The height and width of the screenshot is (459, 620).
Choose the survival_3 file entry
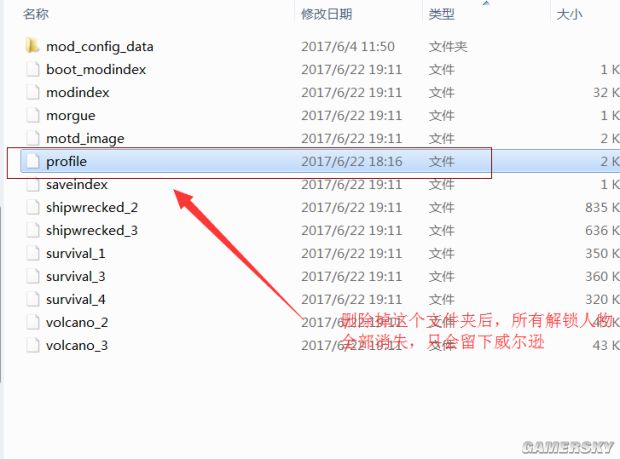pyautogui.click(x=76, y=276)
